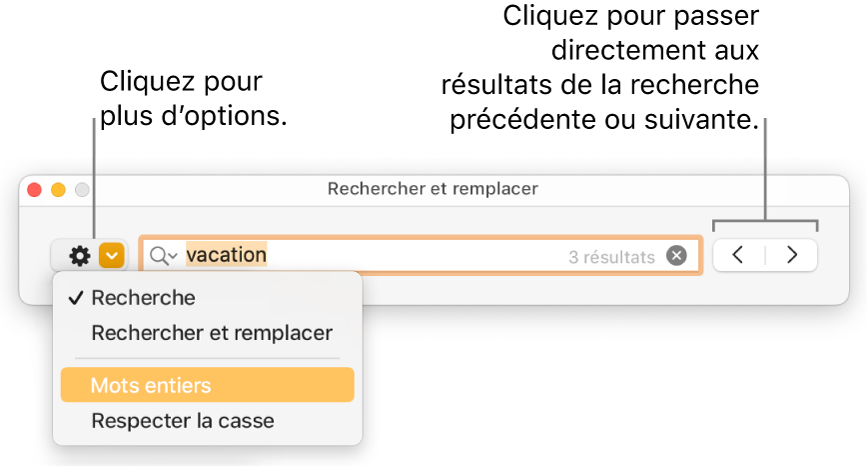
Task: Click the "Cliquez pour plus d'options" callout text
Action: pyautogui.click(x=194, y=99)
